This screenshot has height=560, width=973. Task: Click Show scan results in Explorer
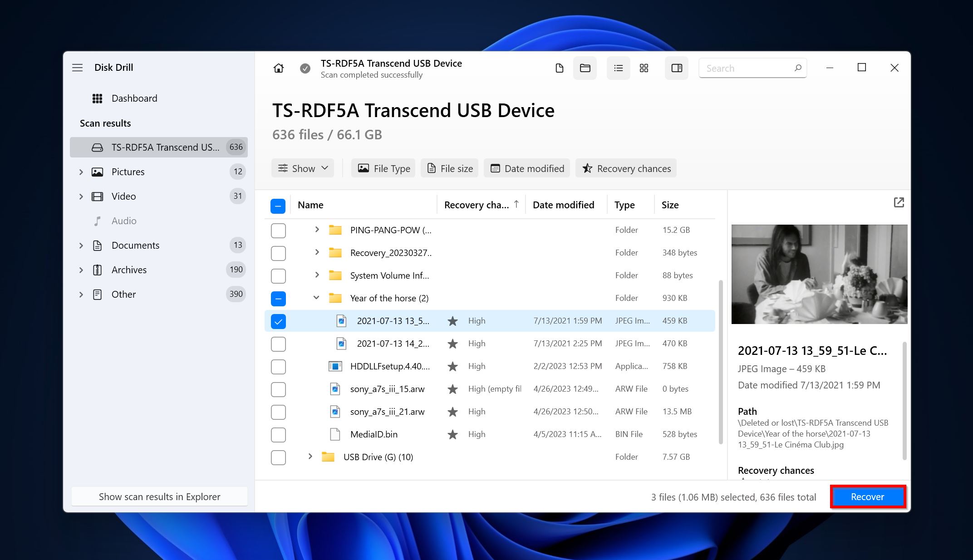pyautogui.click(x=159, y=496)
